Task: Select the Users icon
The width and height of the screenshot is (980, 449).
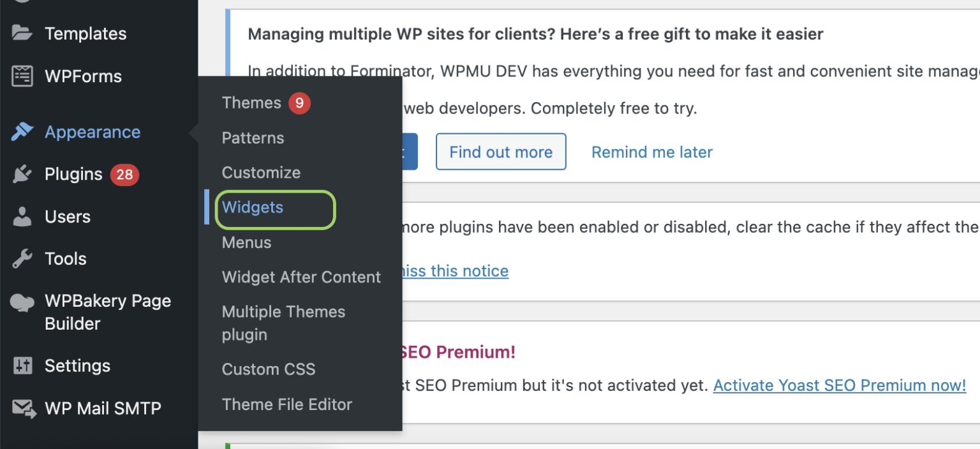Action: 21,216
